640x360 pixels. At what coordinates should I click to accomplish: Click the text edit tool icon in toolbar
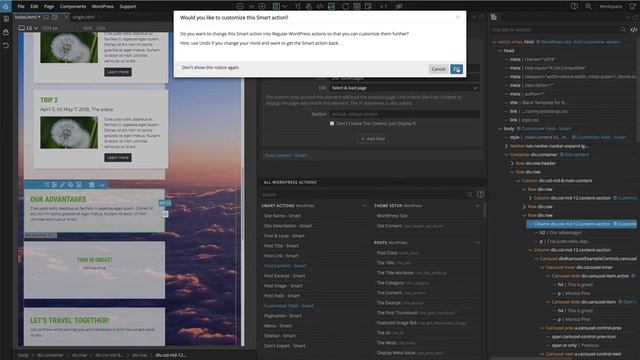(x=297, y=6)
